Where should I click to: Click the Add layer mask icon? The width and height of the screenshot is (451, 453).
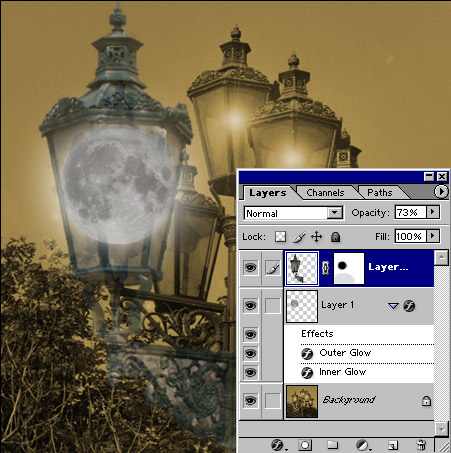(x=305, y=445)
